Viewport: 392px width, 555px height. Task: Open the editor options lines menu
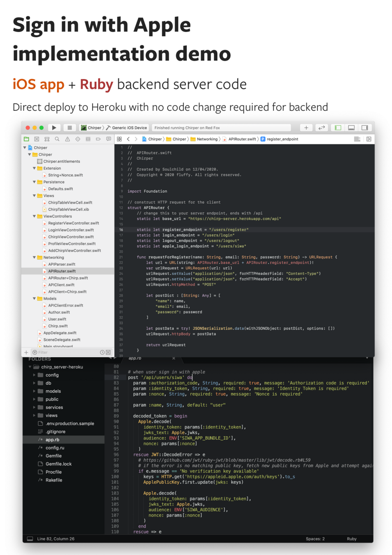click(357, 139)
